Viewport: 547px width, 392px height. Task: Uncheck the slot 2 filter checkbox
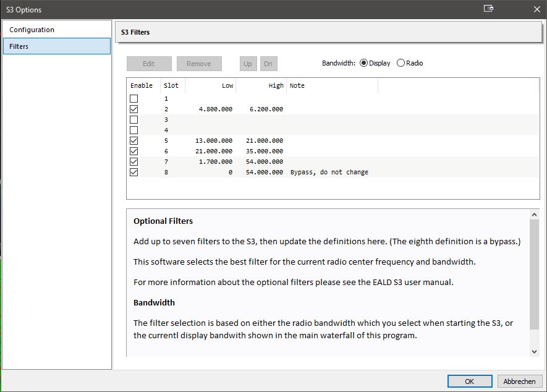134,109
